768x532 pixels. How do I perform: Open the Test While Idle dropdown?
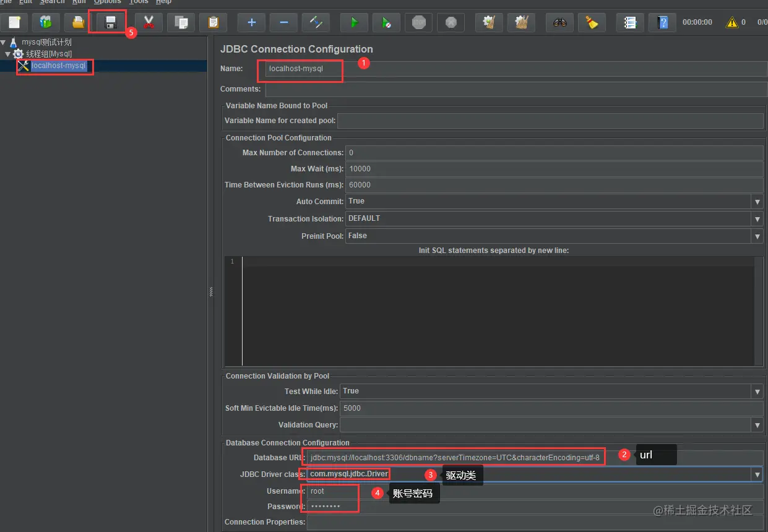click(x=757, y=392)
